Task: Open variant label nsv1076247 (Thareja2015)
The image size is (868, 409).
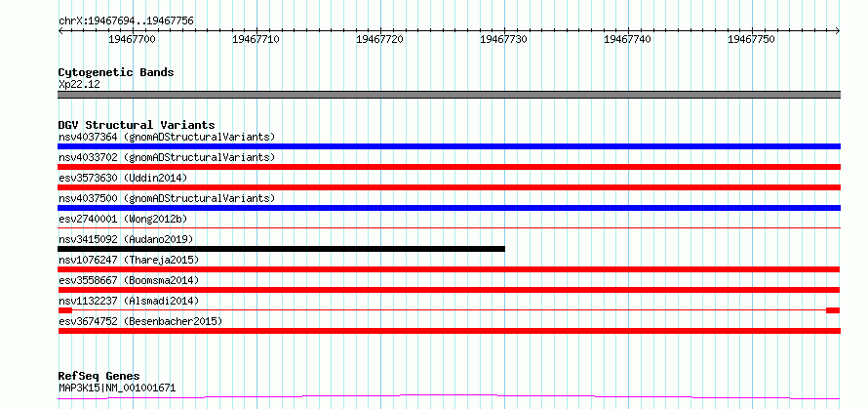Action: [x=129, y=260]
